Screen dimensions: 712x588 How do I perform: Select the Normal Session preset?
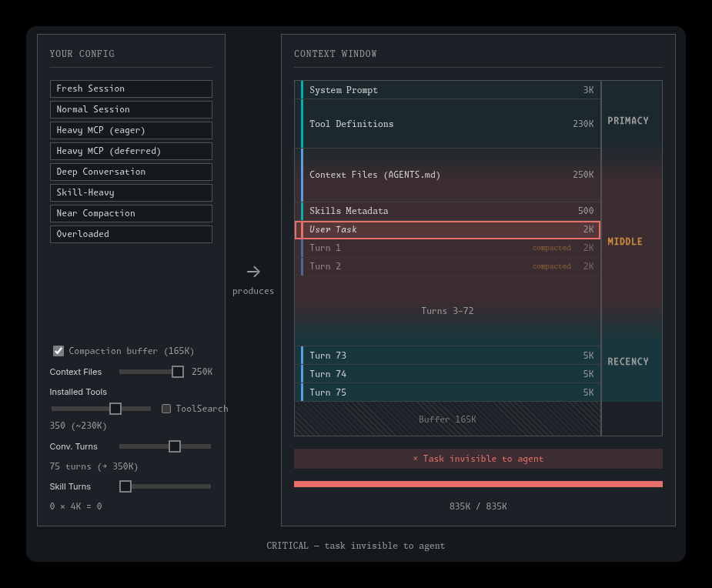(x=131, y=109)
